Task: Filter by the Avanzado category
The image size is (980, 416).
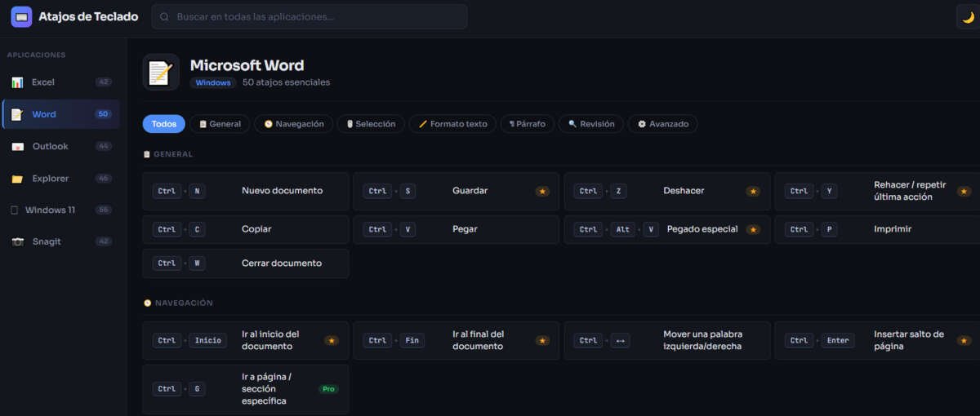Action: (662, 124)
